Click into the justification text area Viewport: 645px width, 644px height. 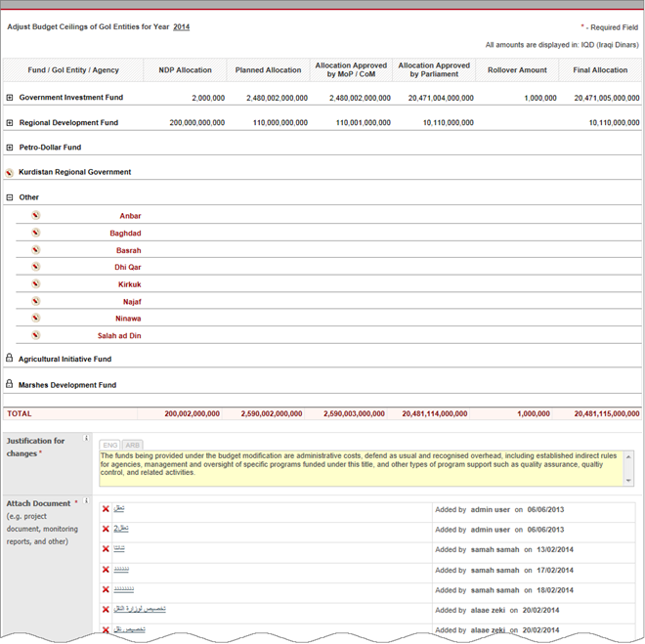[x=362, y=467]
